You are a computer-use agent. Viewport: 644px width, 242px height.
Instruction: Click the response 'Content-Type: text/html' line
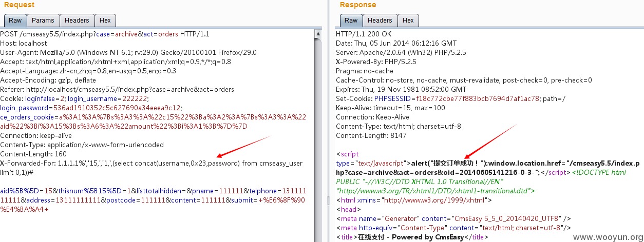click(x=399, y=127)
